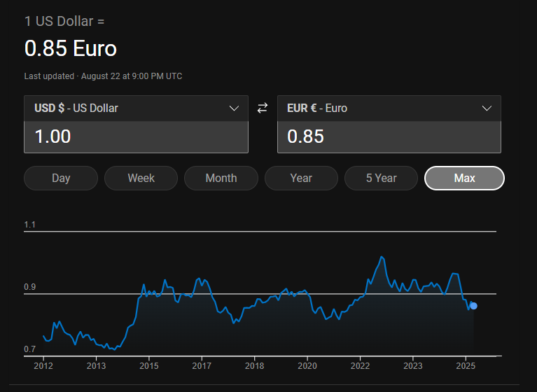Click the 2023 label on chart axis
The height and width of the screenshot is (392, 537).
[412, 366]
